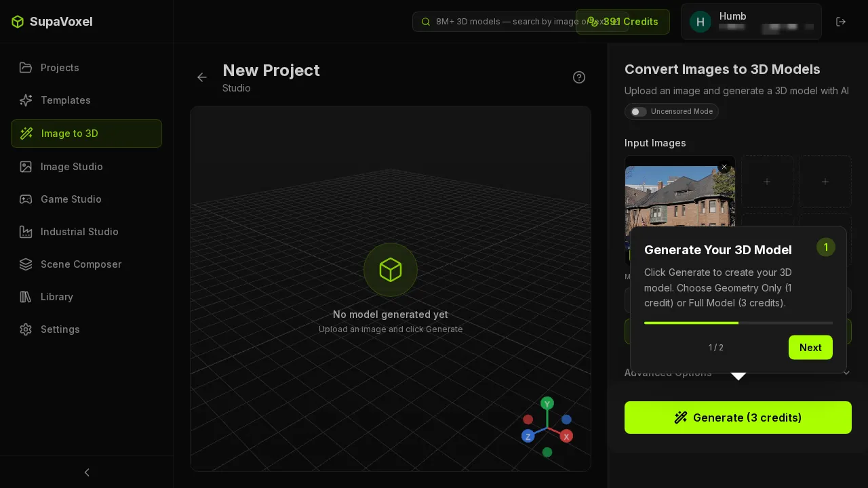Click the Generate (3 credits) button

[738, 418]
